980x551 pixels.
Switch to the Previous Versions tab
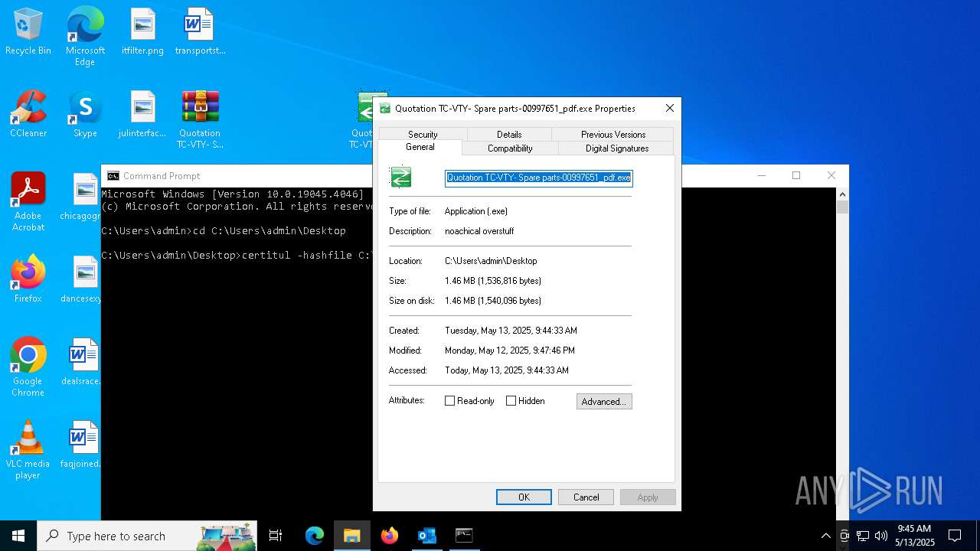point(613,134)
